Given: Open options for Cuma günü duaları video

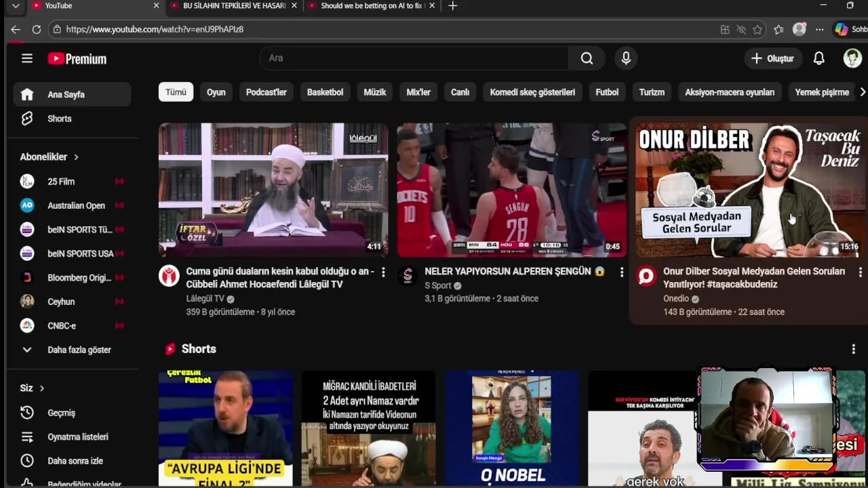Looking at the screenshot, I should [383, 272].
